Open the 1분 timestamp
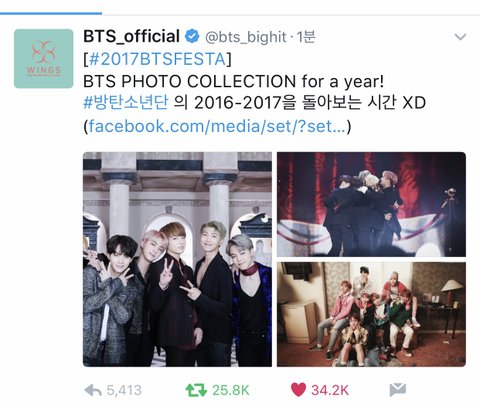480x403 pixels. (x=306, y=37)
